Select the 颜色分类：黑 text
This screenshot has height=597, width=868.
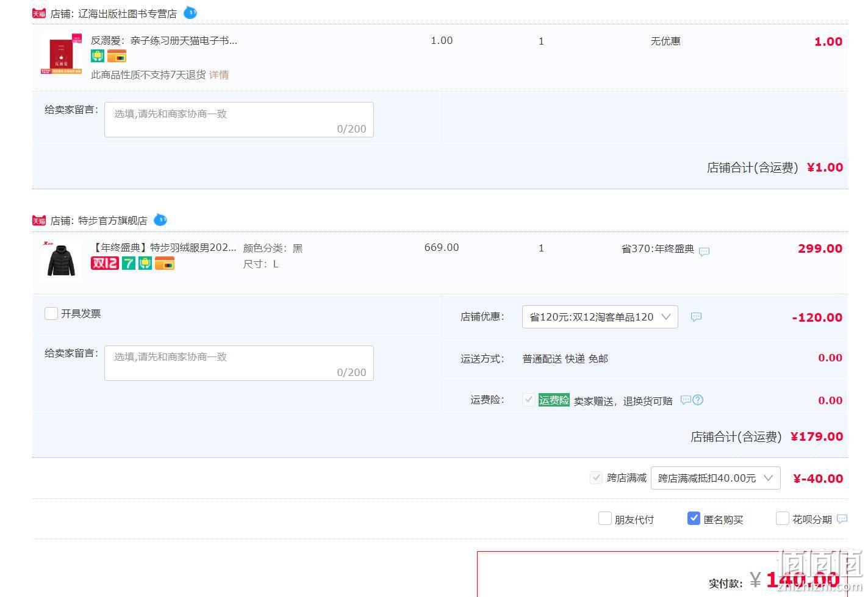click(x=273, y=248)
